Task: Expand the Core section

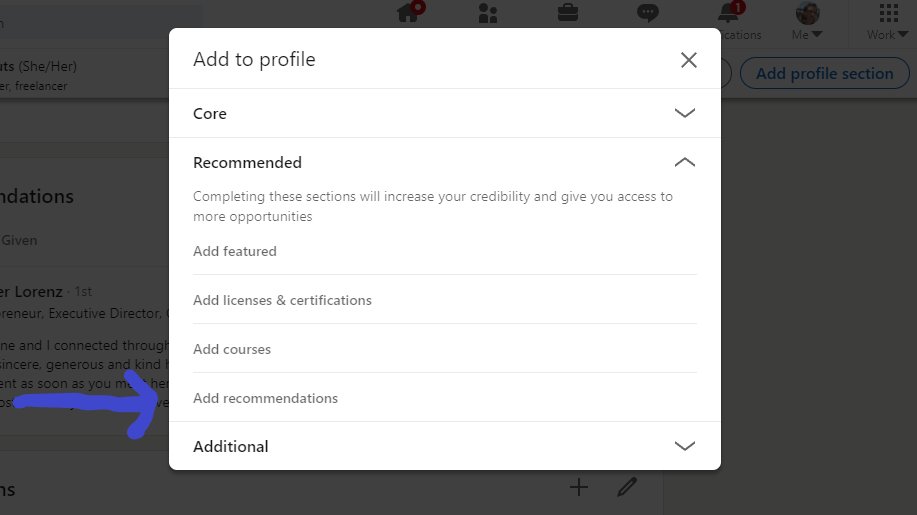Action: point(444,113)
